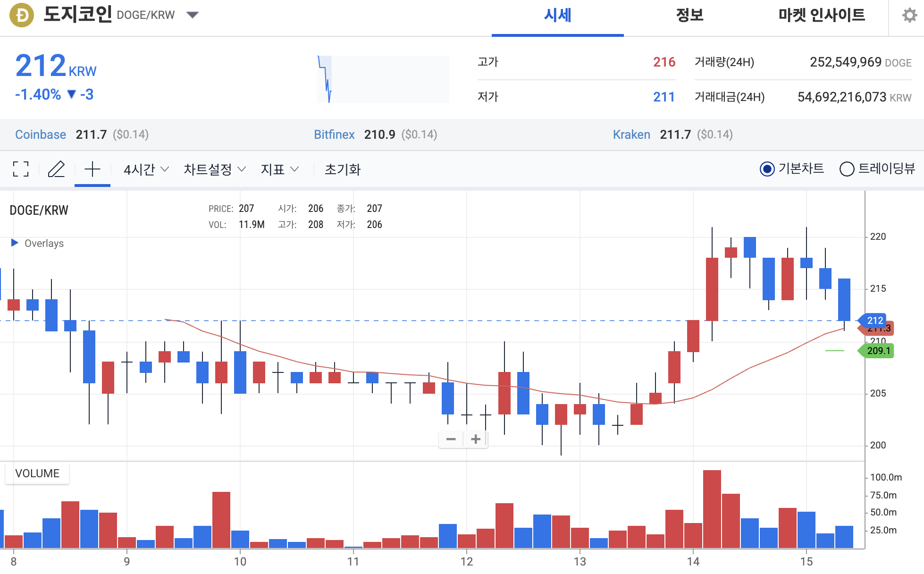Click the 초기화 reset button
Image resolution: width=924 pixels, height=574 pixels.
(x=343, y=169)
